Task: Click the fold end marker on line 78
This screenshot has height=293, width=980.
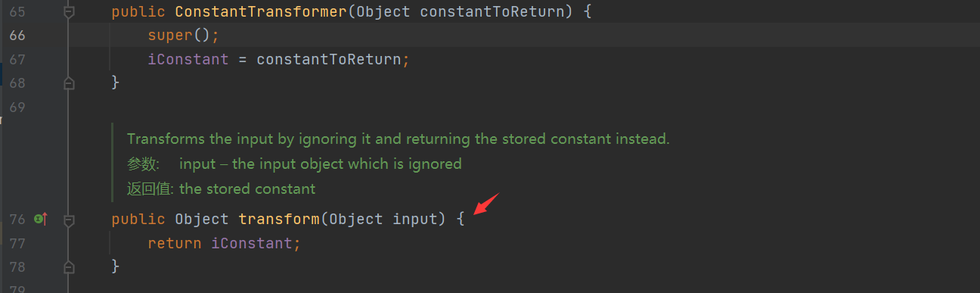Action: tap(69, 267)
